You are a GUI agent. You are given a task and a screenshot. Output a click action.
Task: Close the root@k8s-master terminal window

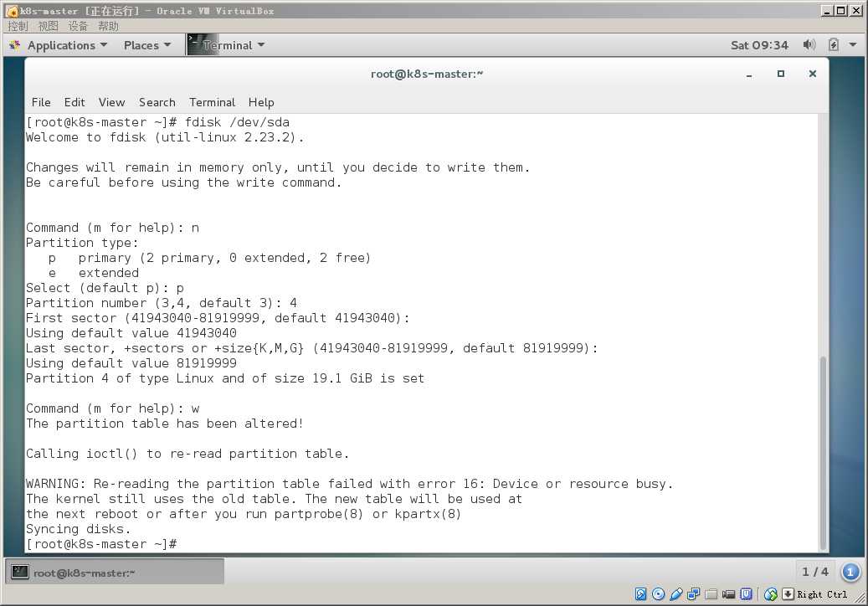pyautogui.click(x=812, y=74)
